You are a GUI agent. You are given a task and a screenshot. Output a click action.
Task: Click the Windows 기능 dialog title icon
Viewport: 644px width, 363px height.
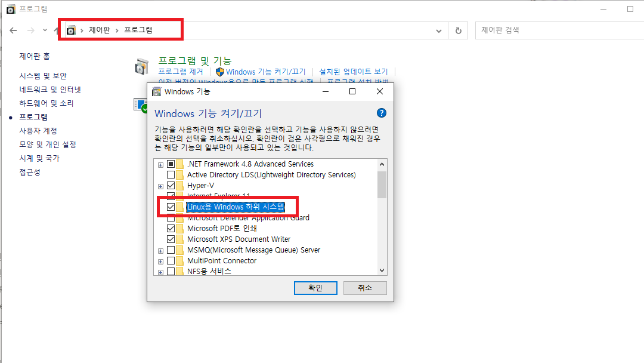[156, 92]
